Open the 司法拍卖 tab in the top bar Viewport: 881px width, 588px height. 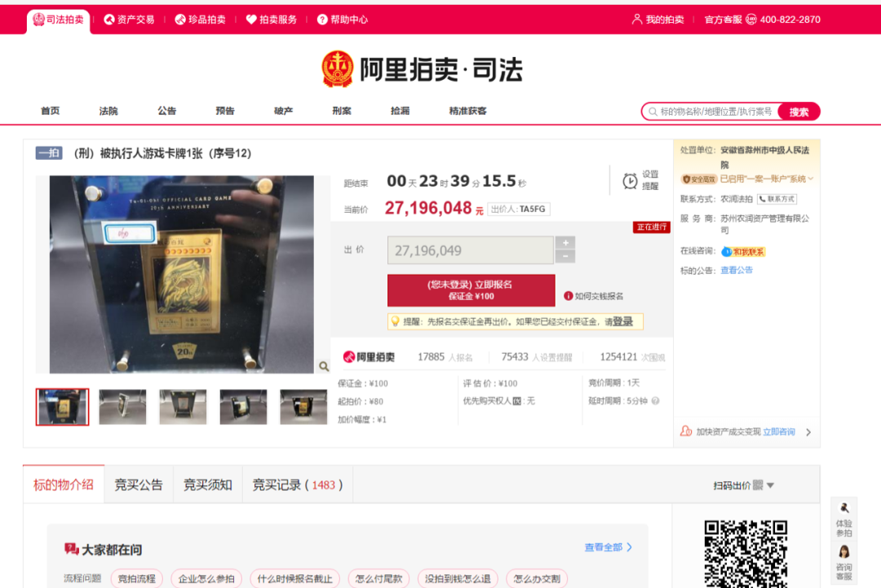pos(59,20)
